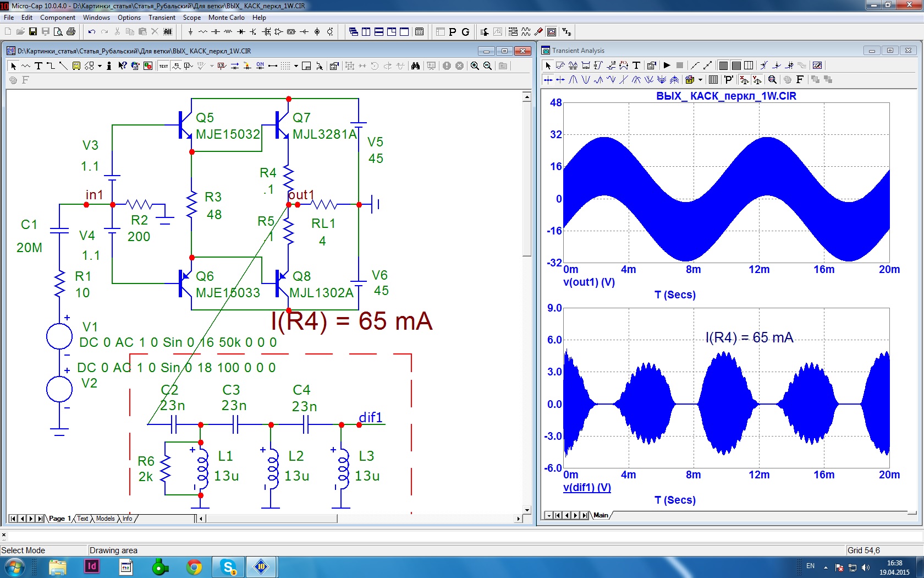The height and width of the screenshot is (578, 924).
Task: Expand the graphics object dropdown arrow
Action: (100, 66)
